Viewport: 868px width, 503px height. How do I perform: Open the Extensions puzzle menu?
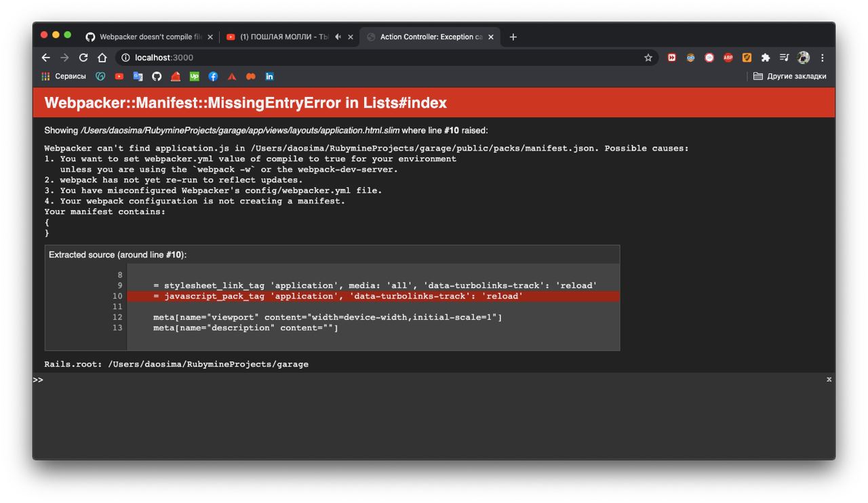766,58
